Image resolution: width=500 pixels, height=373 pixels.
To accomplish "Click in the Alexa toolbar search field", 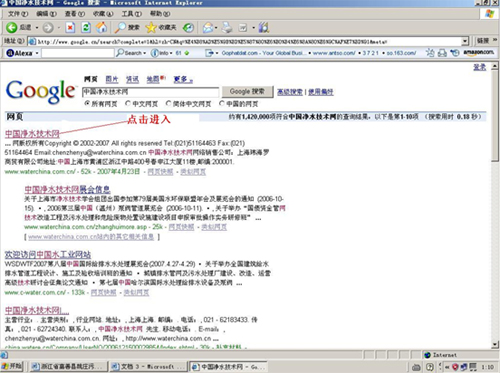I will [x=78, y=53].
